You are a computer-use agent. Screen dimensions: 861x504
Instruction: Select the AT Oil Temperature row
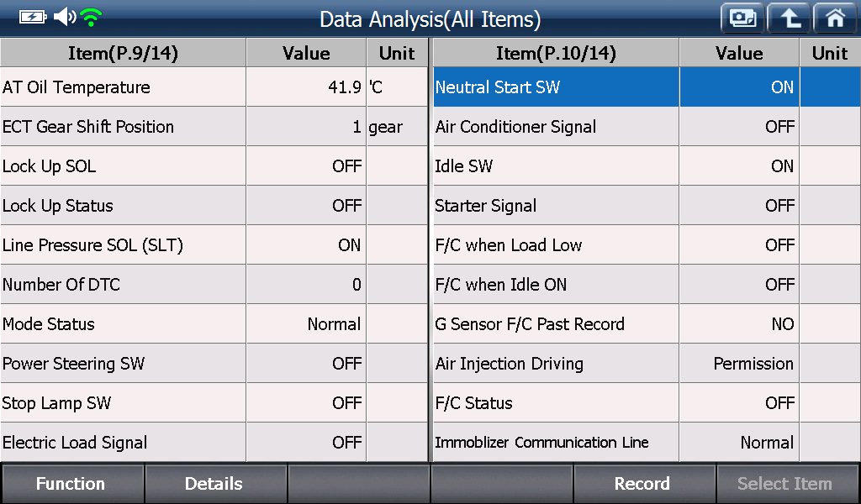214,87
